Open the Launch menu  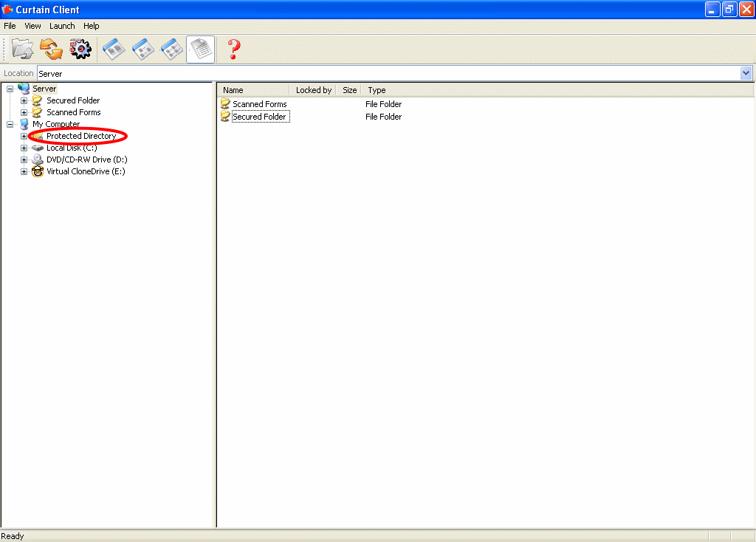62,26
